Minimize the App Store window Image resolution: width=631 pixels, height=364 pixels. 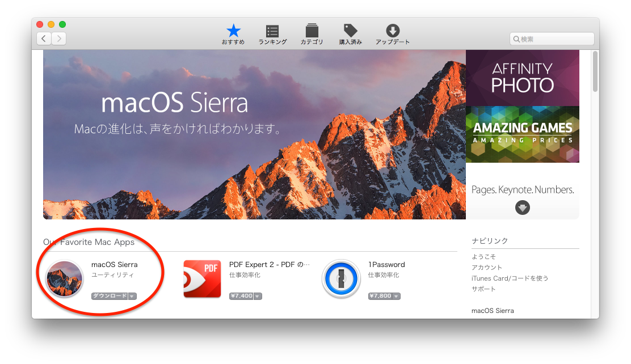[51, 24]
